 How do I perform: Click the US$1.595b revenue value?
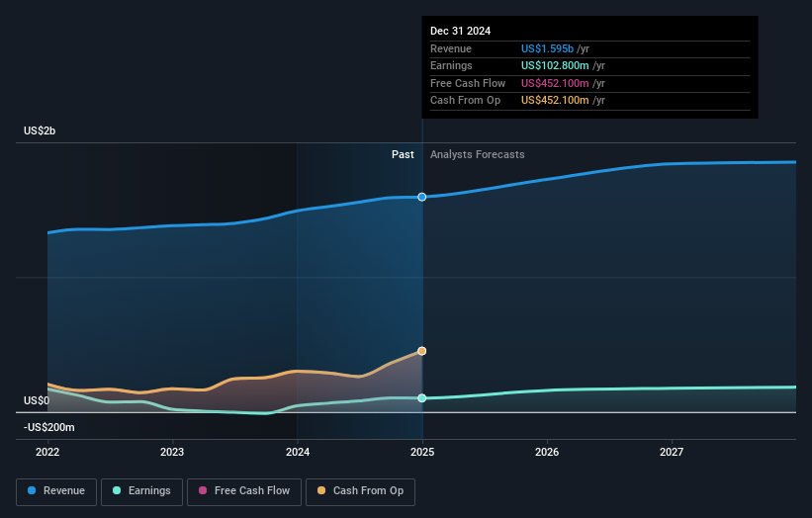[x=547, y=48]
